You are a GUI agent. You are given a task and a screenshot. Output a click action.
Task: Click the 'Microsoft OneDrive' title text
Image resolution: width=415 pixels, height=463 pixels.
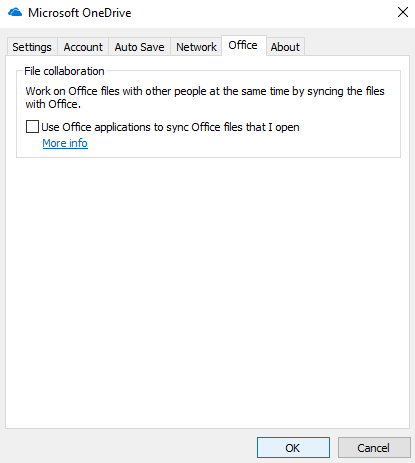pyautogui.click(x=80, y=13)
